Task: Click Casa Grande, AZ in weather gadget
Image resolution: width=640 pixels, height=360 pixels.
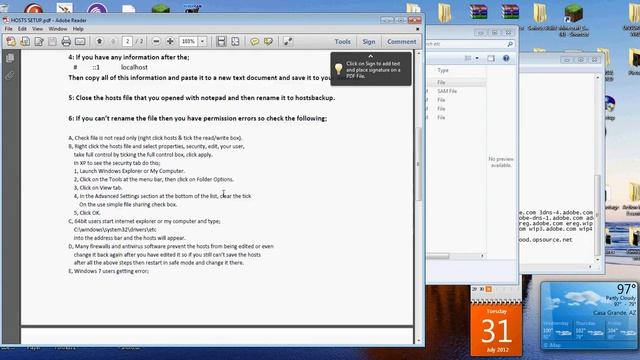Action: [614, 313]
